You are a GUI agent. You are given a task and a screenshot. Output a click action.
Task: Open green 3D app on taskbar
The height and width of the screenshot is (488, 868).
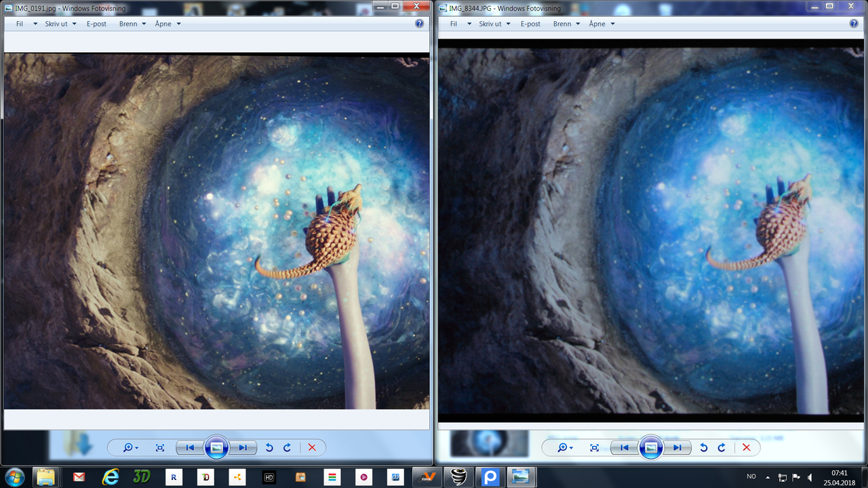coord(142,476)
